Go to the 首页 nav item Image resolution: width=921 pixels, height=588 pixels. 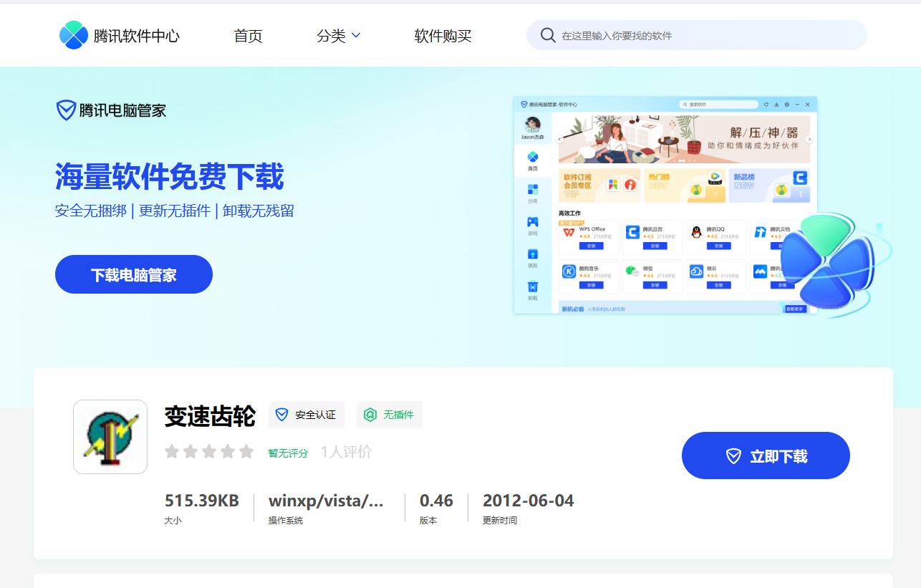pos(249,35)
